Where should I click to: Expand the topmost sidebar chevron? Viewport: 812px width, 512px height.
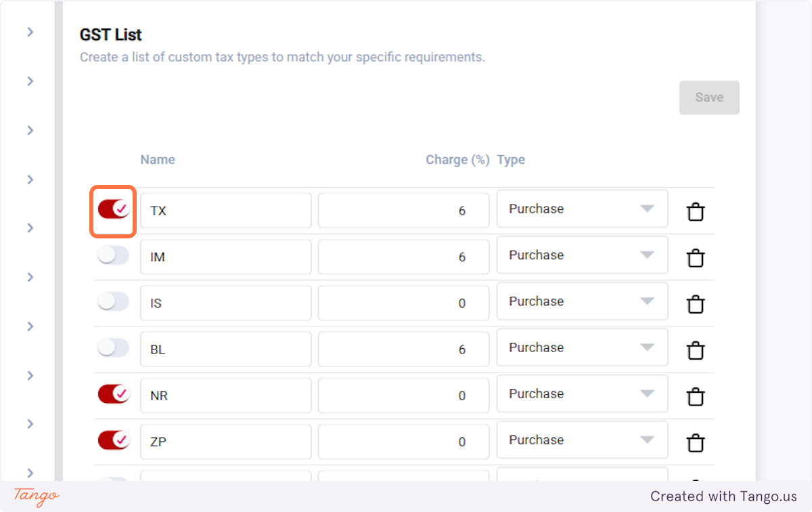click(30, 32)
